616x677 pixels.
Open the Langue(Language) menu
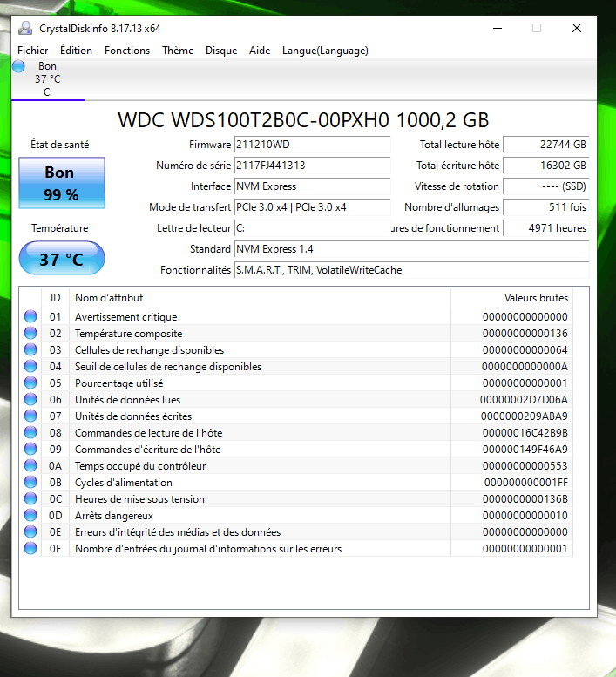pos(325,51)
